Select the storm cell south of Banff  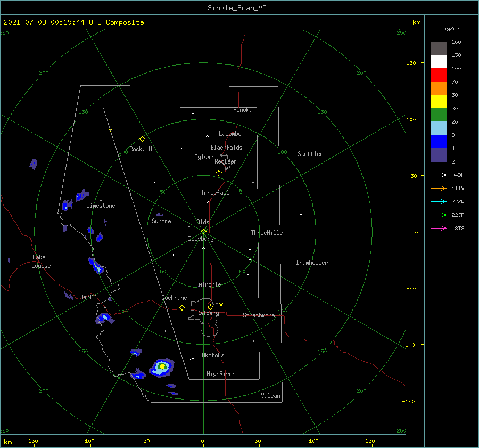[105, 319]
